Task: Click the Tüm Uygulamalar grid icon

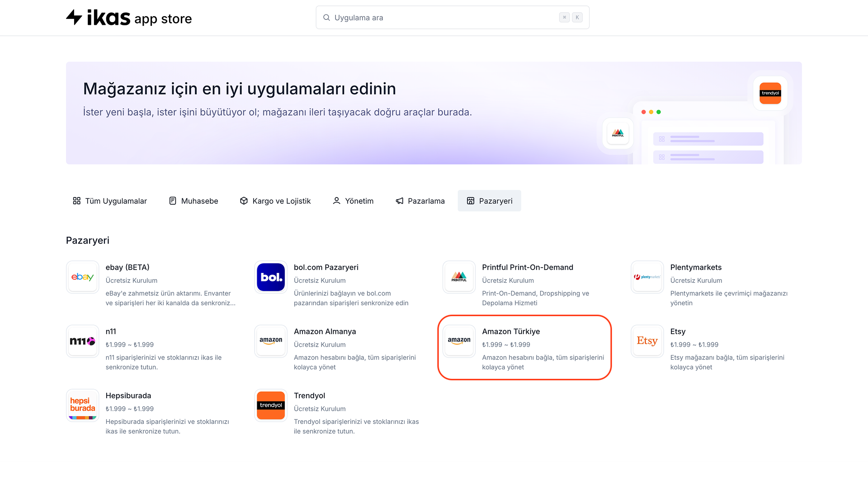Action: point(77,201)
